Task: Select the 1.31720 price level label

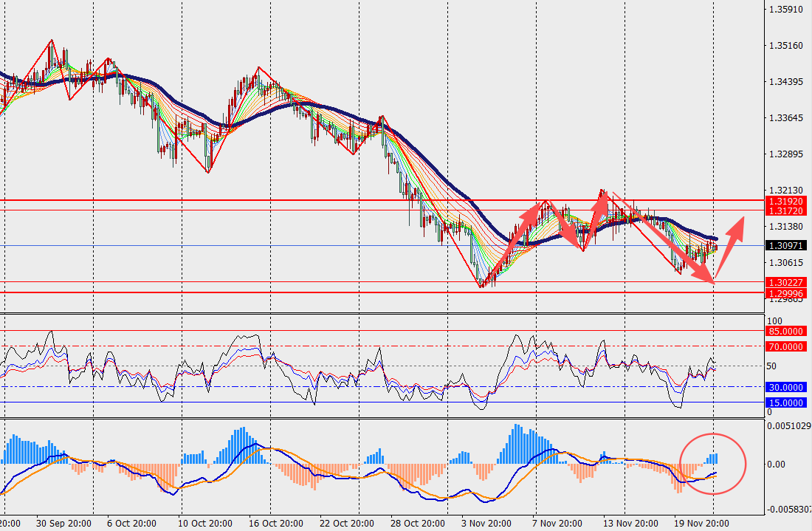Action: (785, 211)
